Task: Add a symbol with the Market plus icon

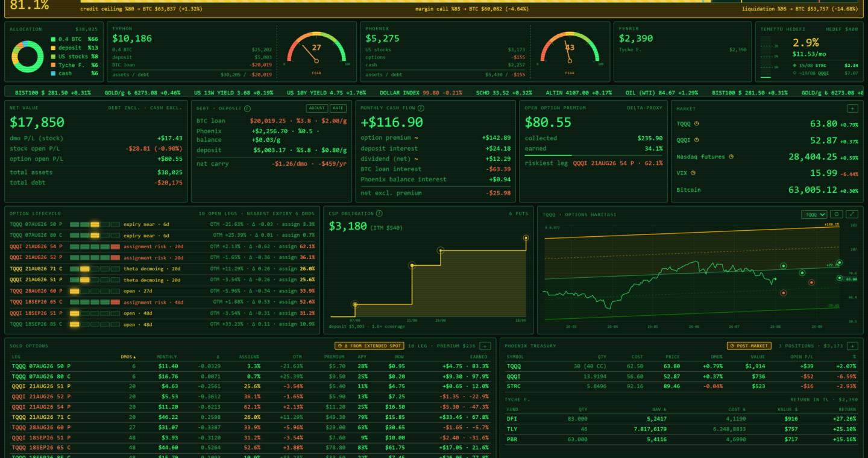Action: [852, 108]
